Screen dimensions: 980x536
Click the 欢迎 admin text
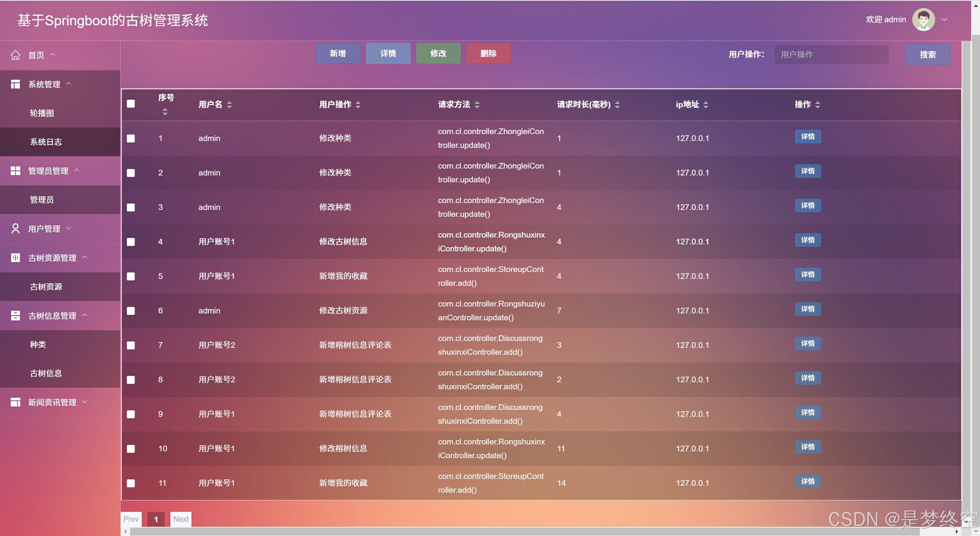tap(886, 20)
